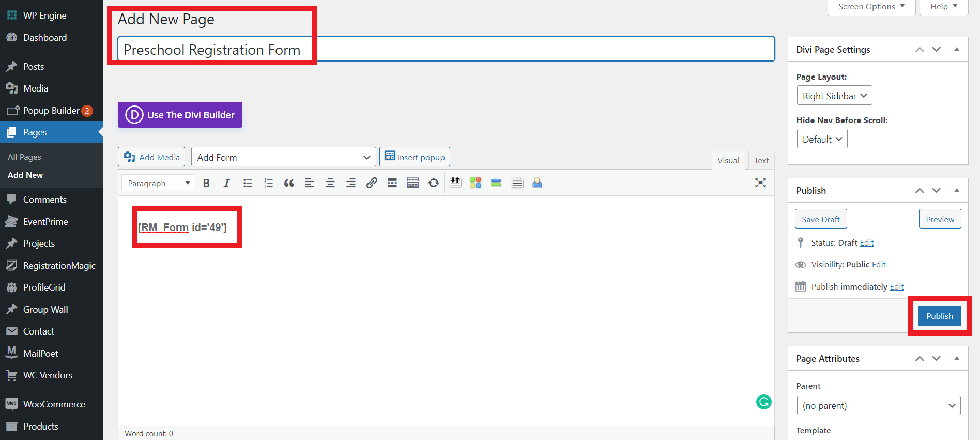The width and height of the screenshot is (980, 440).
Task: Click the insert link chain icon
Action: coord(371,183)
